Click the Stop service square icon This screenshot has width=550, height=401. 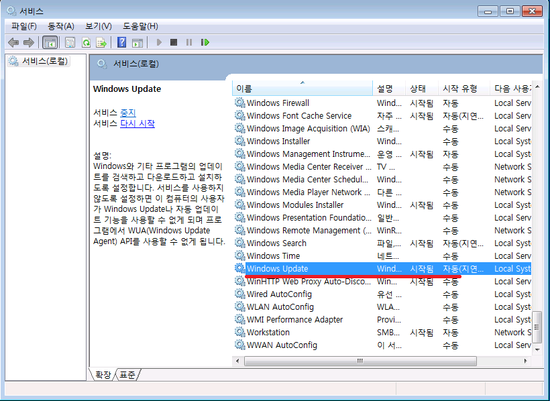tap(173, 42)
